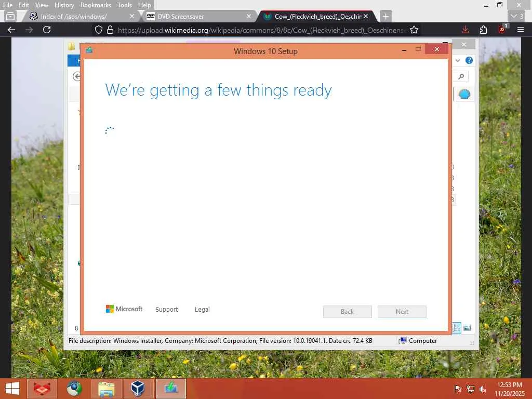Click the Explorer back arrow button

[x=77, y=76]
